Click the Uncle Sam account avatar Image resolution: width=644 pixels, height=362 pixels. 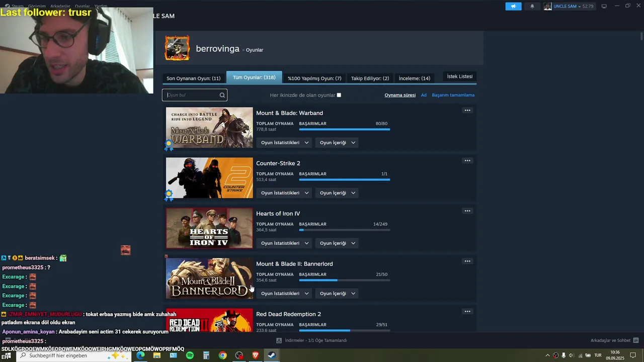pos(547,6)
